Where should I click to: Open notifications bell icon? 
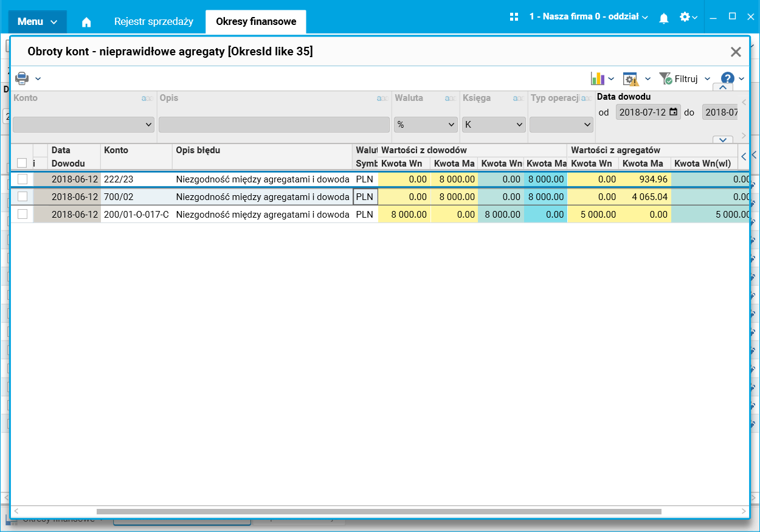point(664,18)
